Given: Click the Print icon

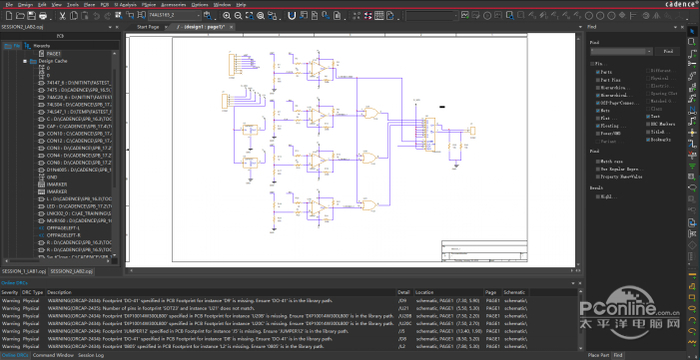Looking at the screenshot, I should coord(43,16).
